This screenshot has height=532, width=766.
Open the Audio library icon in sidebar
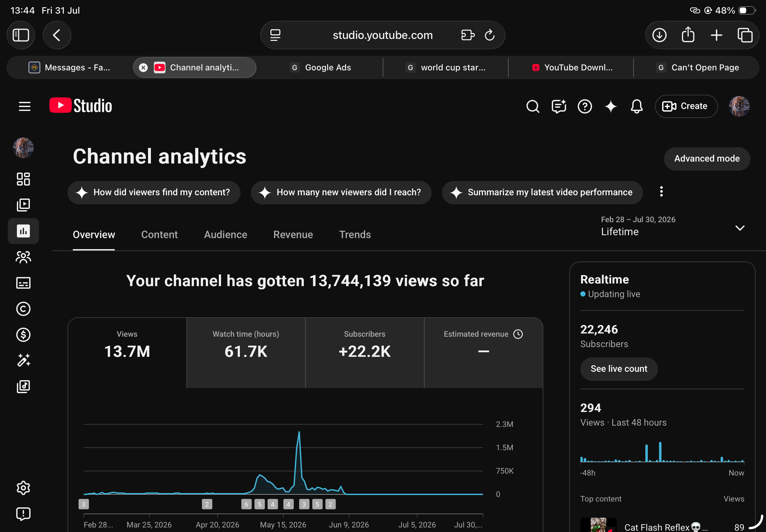coord(23,387)
